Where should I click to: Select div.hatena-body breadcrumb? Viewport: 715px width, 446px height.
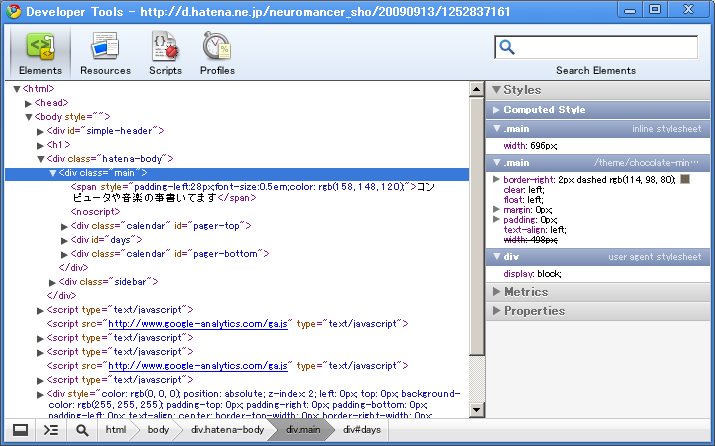[x=228, y=430]
